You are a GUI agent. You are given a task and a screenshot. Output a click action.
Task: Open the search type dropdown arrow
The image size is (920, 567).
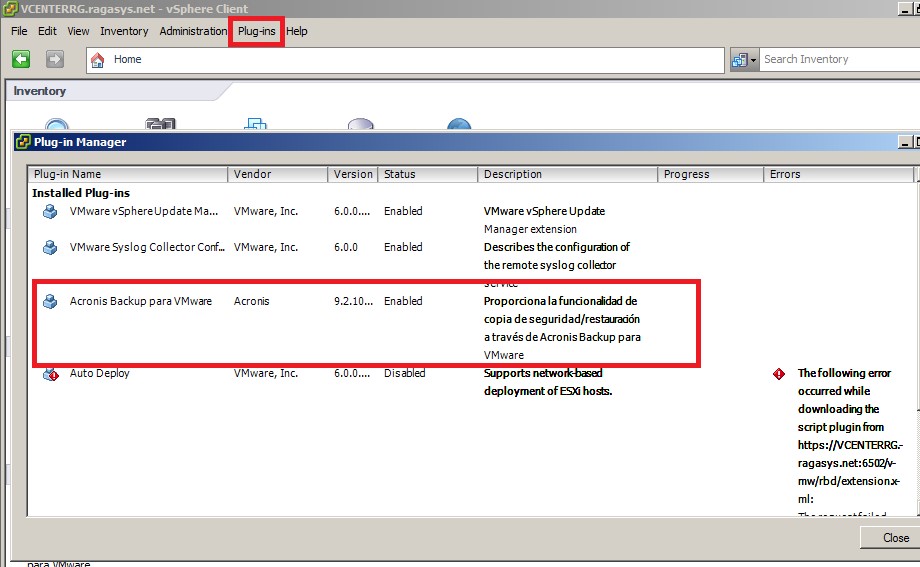click(753, 60)
